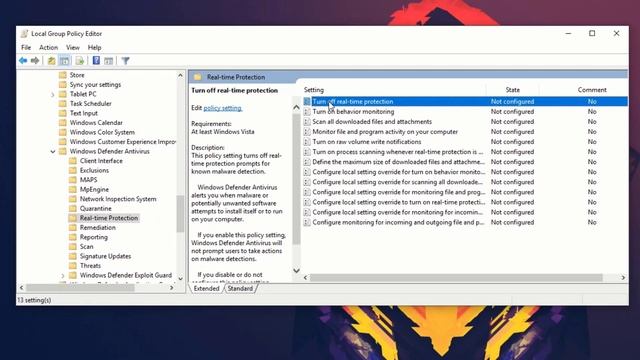Click the folder icon next to Windows Calendar
Screen dimensions: 640x360
click(62, 123)
